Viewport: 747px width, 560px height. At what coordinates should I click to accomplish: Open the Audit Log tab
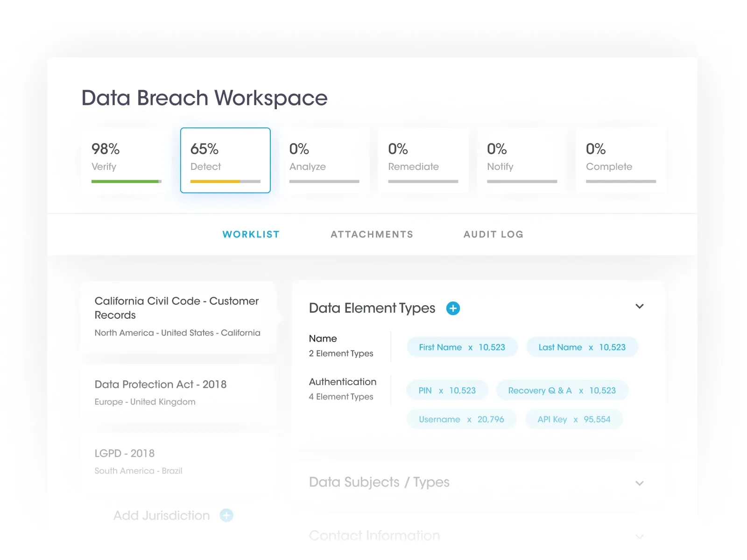pyautogui.click(x=493, y=234)
